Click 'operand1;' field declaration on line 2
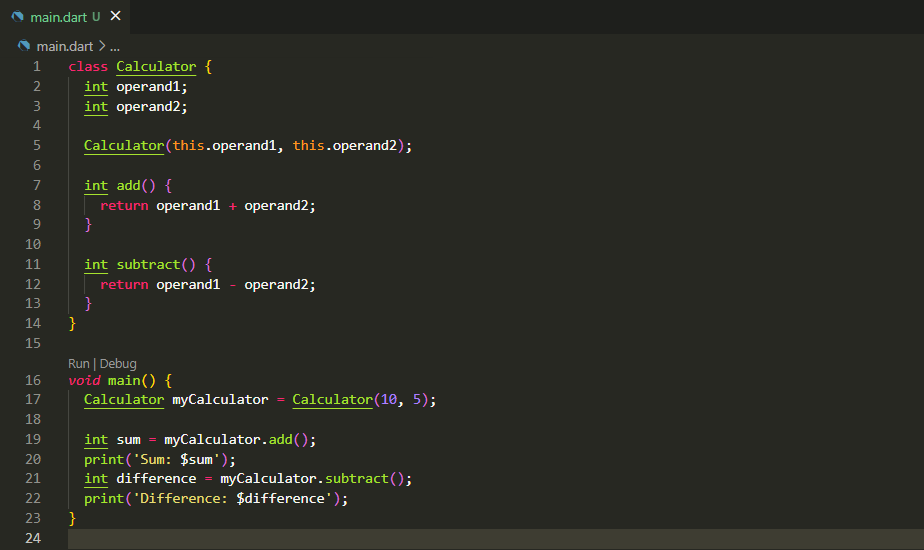Image resolution: width=924 pixels, height=550 pixels. click(x=151, y=87)
